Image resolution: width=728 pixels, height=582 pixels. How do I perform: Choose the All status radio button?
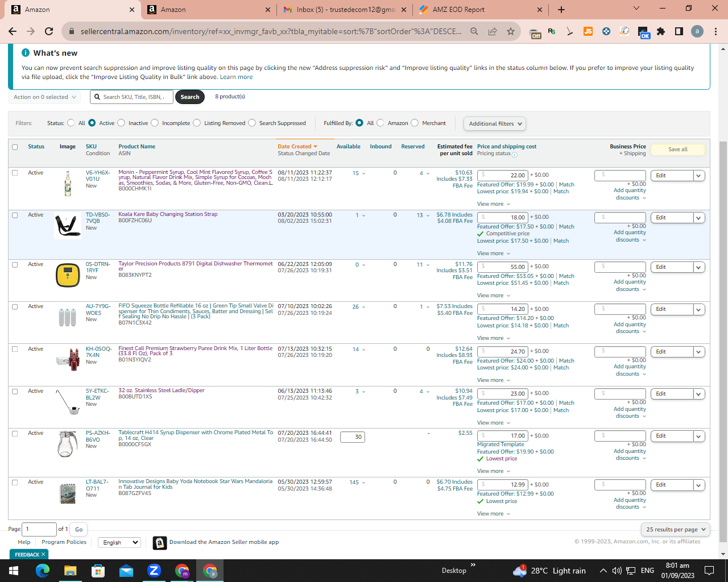pyautogui.click(x=71, y=123)
